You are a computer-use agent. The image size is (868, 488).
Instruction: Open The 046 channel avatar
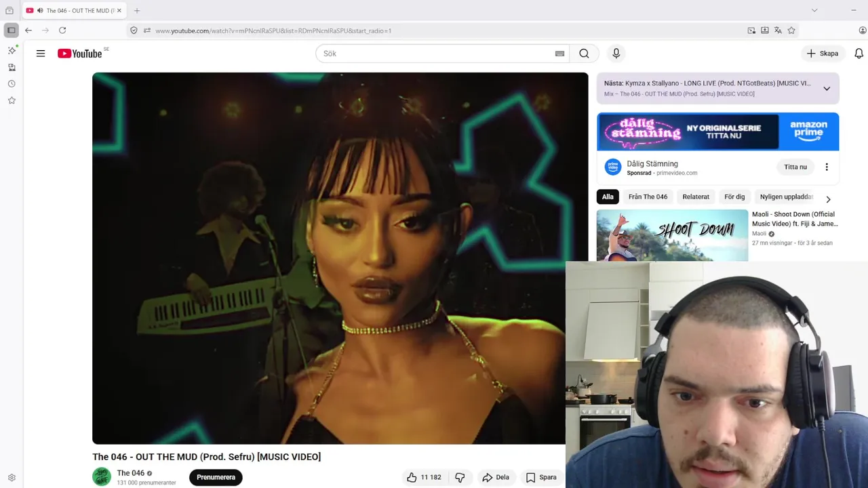pyautogui.click(x=102, y=477)
